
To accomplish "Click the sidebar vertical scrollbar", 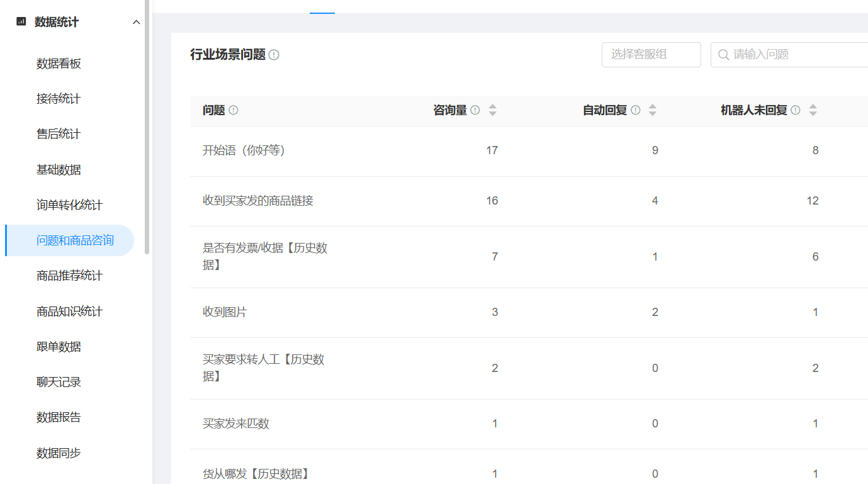I will tap(147, 126).
